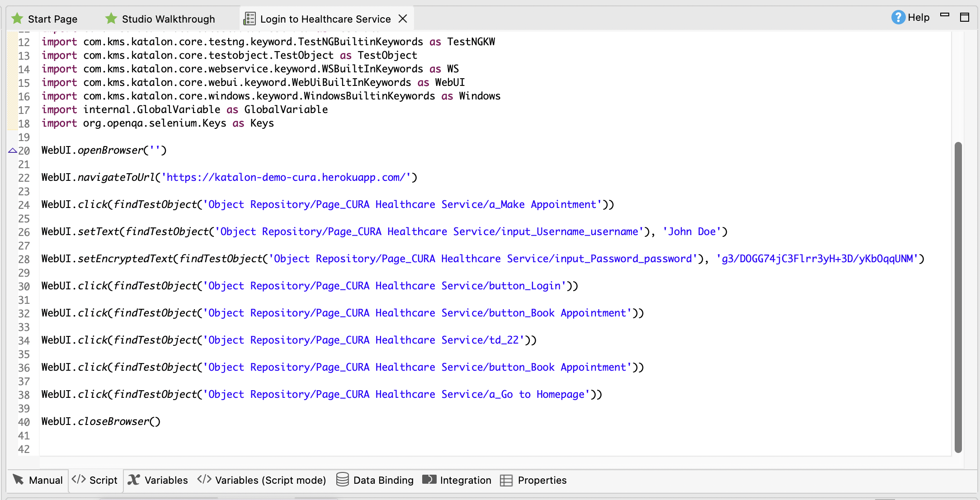Click the Manual view icon tab
The image size is (980, 500).
click(x=36, y=480)
